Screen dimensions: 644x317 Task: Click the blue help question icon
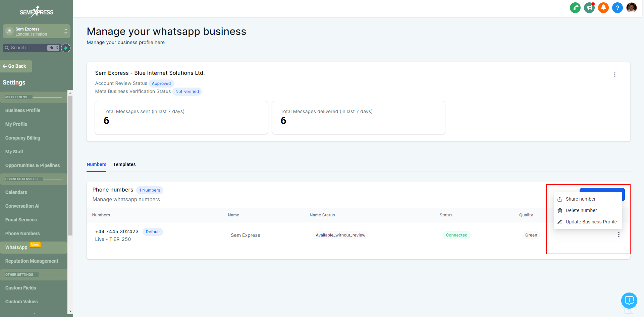(x=617, y=8)
